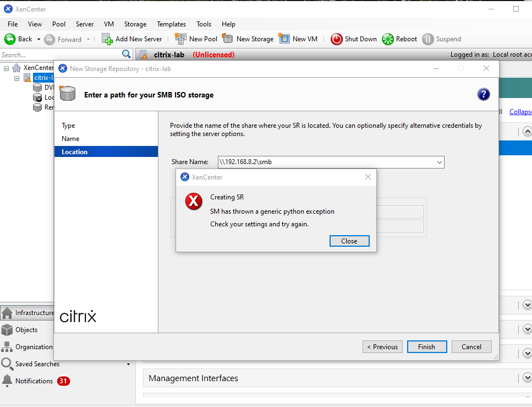
Task: Dismiss the XenCenter error dialog X
Action: point(368,177)
